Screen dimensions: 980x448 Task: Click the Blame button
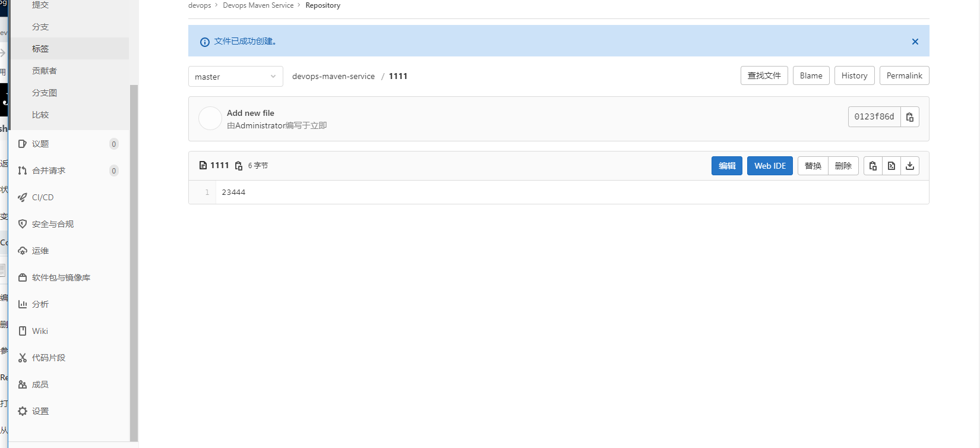click(x=811, y=75)
